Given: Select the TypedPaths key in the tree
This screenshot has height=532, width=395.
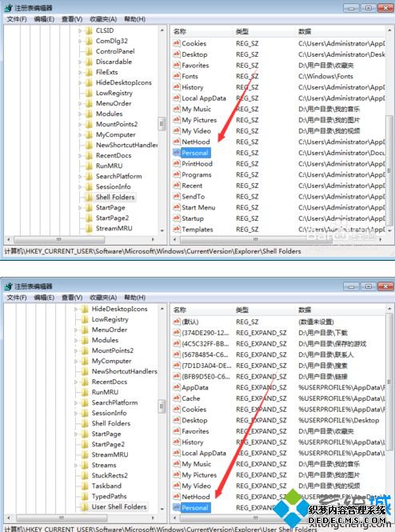Looking at the screenshot, I should [x=109, y=496].
